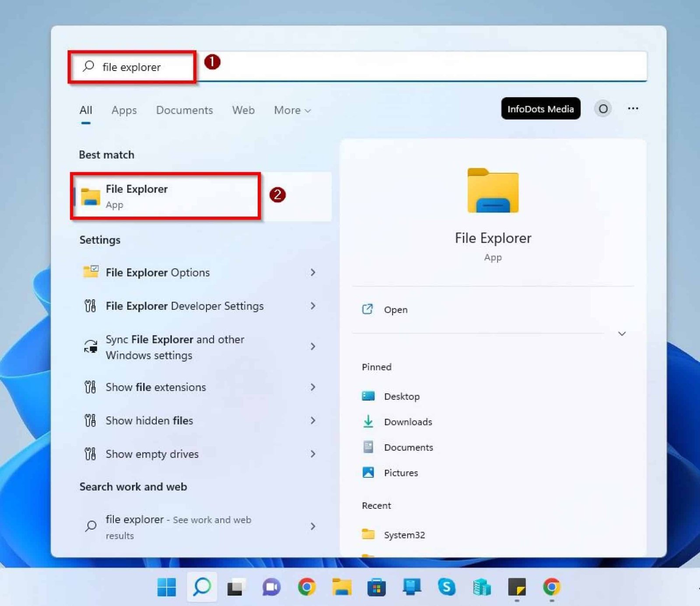700x606 pixels.
Task: Click the File Explorer Options settings icon
Action: 91,272
